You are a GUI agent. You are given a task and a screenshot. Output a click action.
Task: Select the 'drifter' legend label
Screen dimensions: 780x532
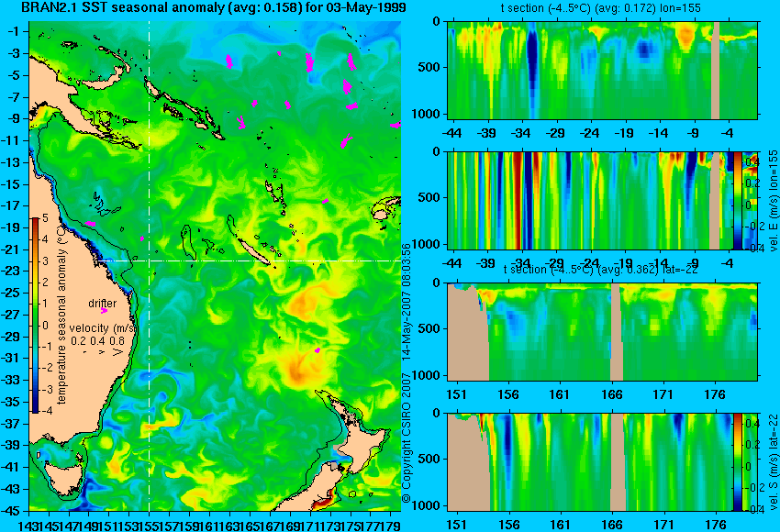(103, 304)
